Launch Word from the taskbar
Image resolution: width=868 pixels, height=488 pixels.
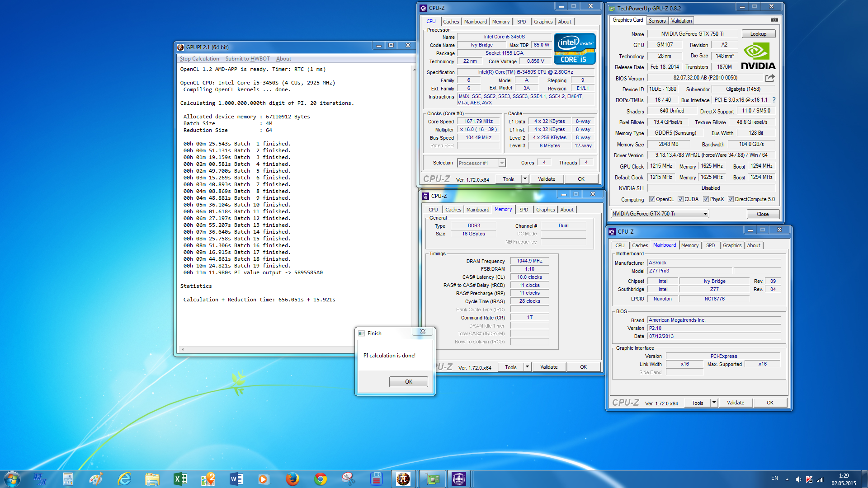(236, 479)
